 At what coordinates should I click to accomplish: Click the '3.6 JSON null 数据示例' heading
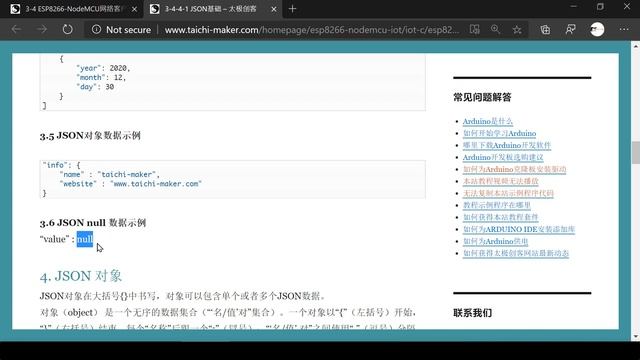pyautogui.click(x=93, y=223)
